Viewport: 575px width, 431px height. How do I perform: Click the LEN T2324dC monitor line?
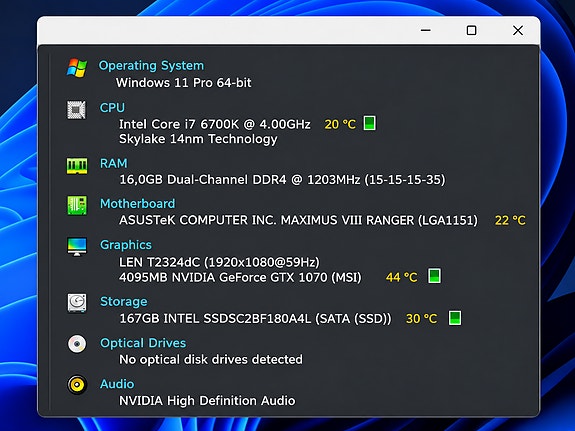[219, 262]
